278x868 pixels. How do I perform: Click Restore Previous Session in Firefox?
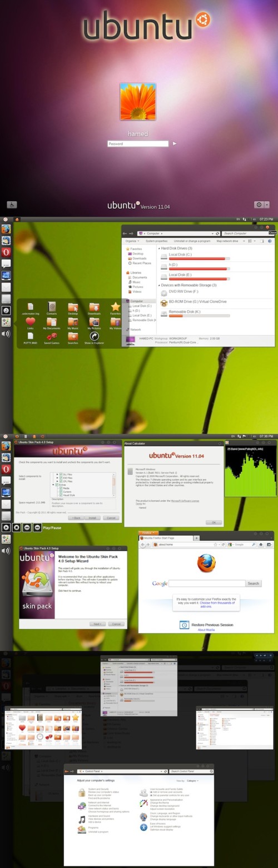[x=212, y=625]
